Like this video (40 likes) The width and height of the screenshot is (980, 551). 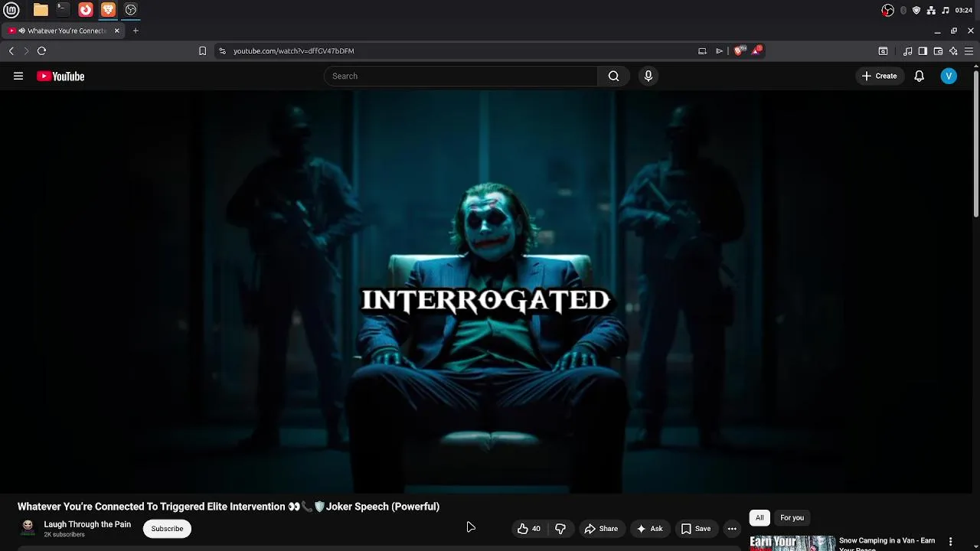coord(528,529)
